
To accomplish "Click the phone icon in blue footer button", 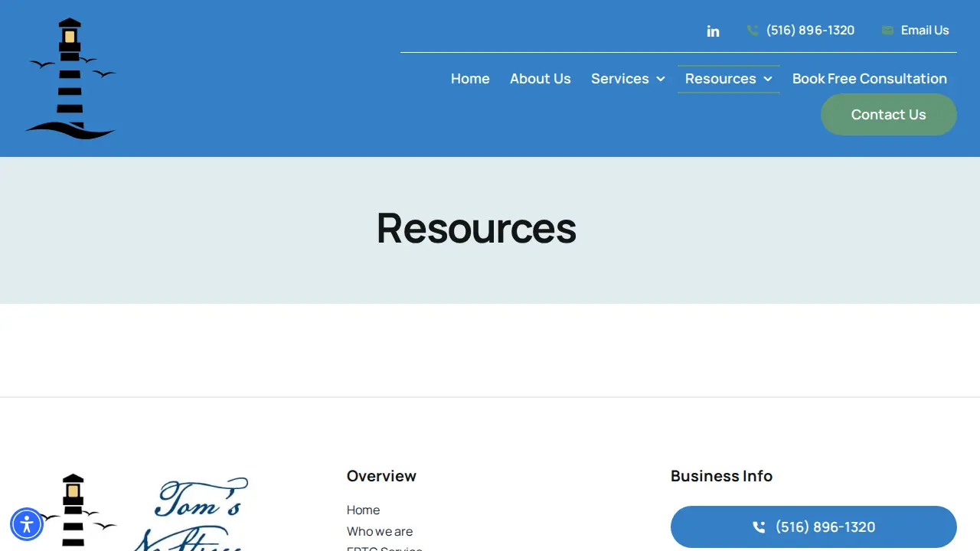I will (x=759, y=527).
